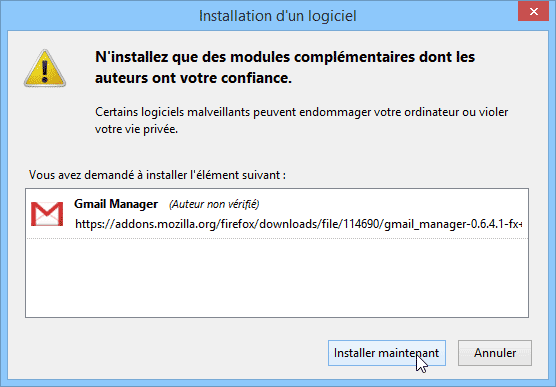The image size is (556, 387).
Task: Click the red Gmail envelope icon
Action: 47,214
